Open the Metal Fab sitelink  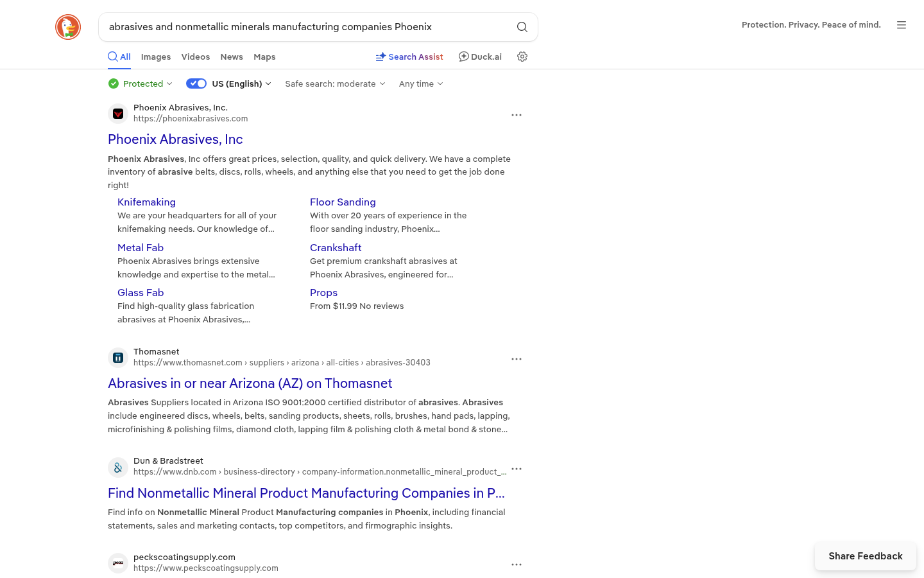[141, 248]
